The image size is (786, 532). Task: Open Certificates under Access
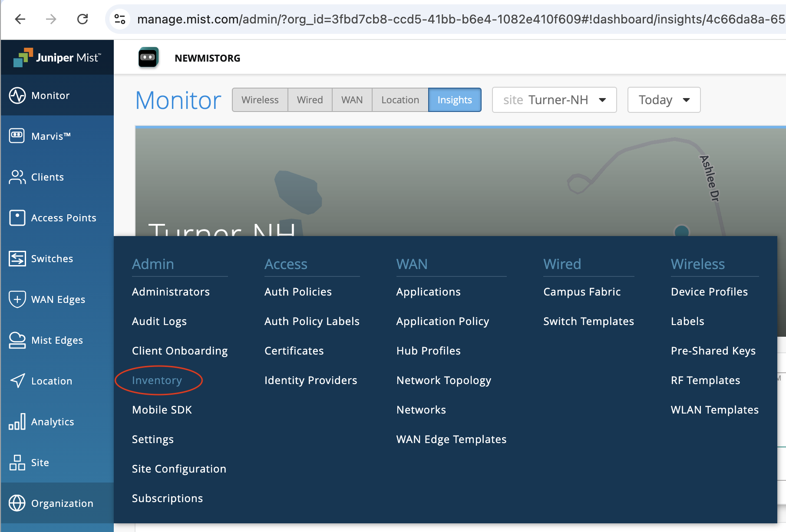294,351
